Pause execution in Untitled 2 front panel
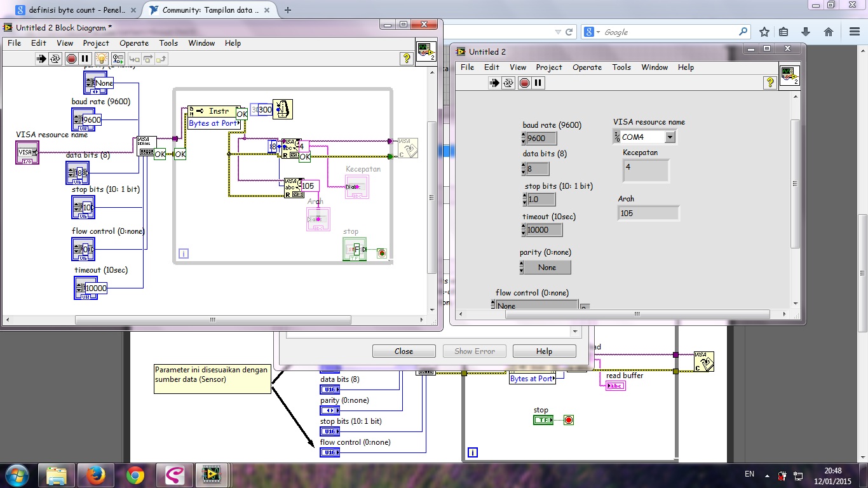The image size is (868, 488). [538, 83]
